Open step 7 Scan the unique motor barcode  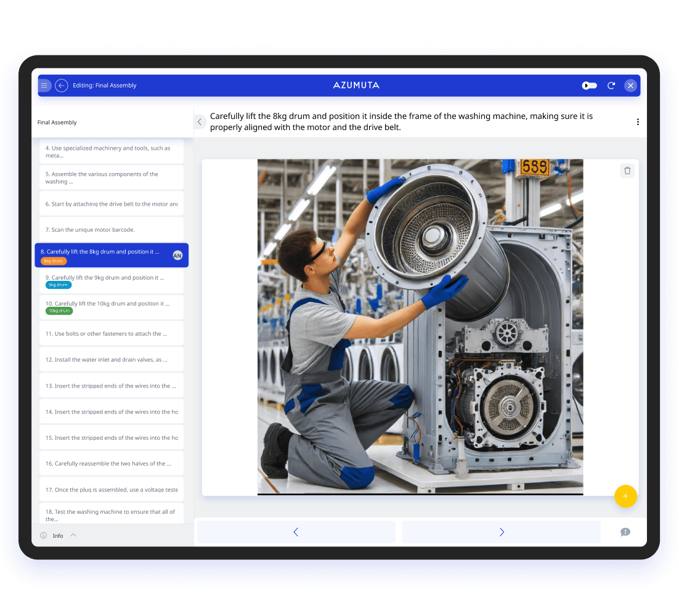[x=111, y=229]
